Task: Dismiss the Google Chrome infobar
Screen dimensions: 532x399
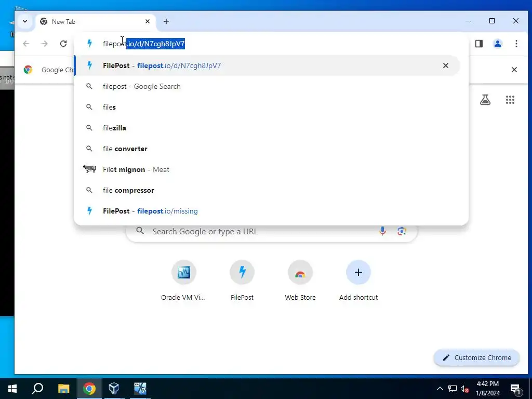Action: [514, 70]
